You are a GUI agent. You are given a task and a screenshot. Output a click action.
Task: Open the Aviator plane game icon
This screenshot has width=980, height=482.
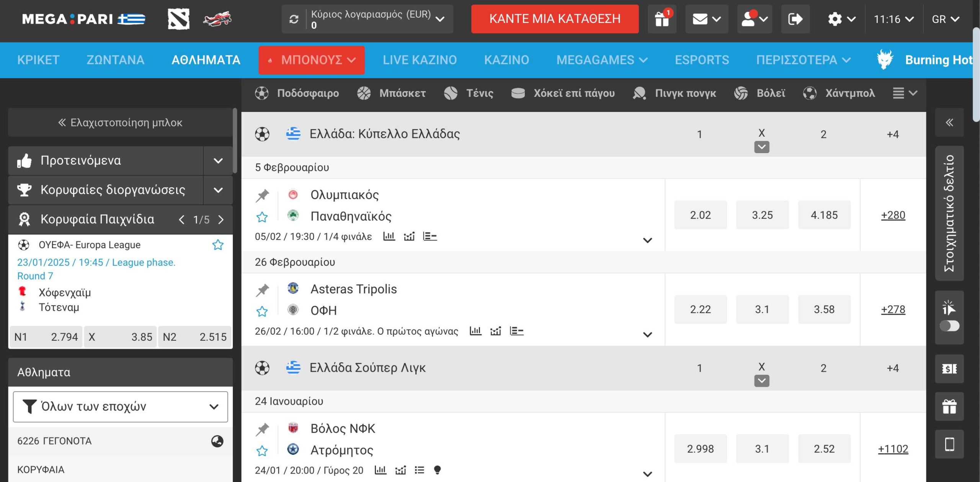pos(217,19)
